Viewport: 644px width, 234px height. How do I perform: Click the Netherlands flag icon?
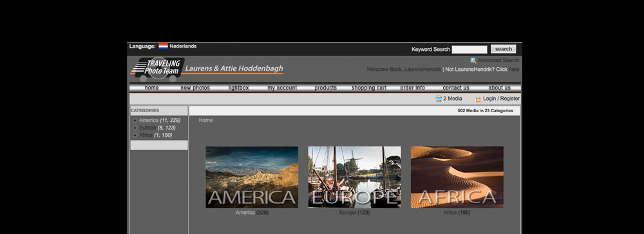coord(163,46)
